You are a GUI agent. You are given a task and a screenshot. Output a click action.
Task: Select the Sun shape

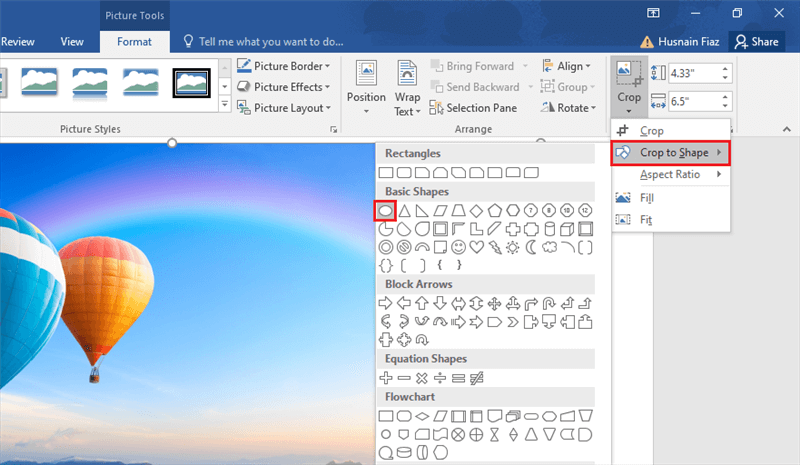(512, 248)
